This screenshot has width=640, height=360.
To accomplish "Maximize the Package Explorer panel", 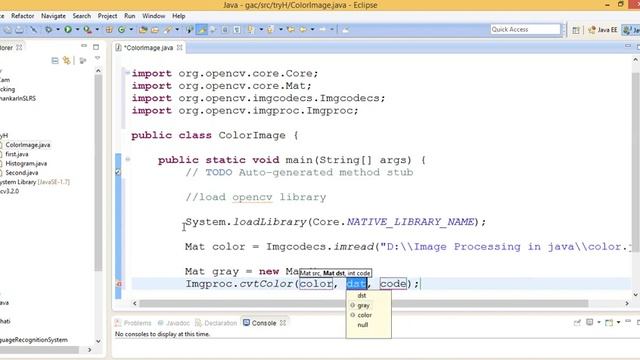I will (96, 47).
